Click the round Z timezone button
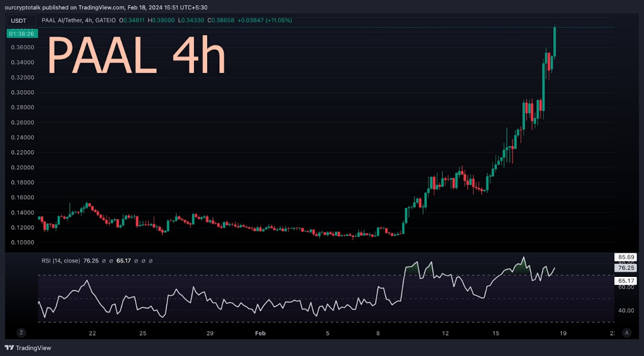This screenshot has height=356, width=644. pyautogui.click(x=21, y=333)
